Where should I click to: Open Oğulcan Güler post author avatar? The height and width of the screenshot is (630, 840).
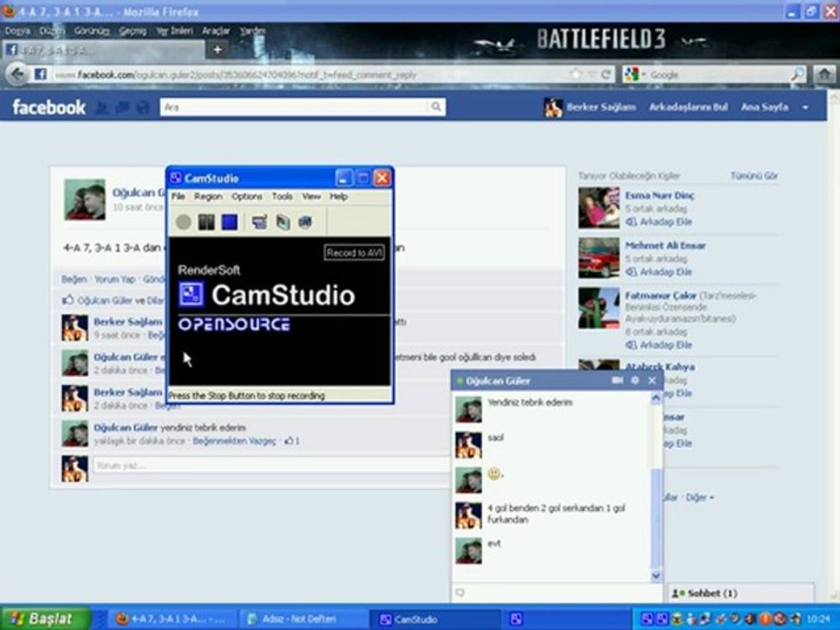click(85, 199)
